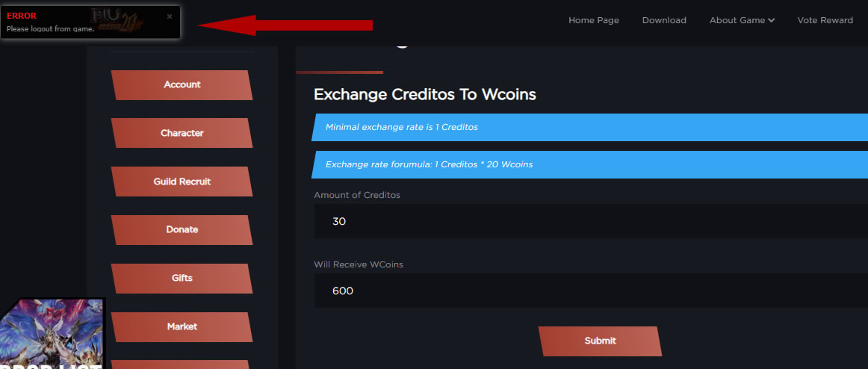Focus the Amount of Creditos field
Screen dimensions: 868x369
tap(590, 221)
